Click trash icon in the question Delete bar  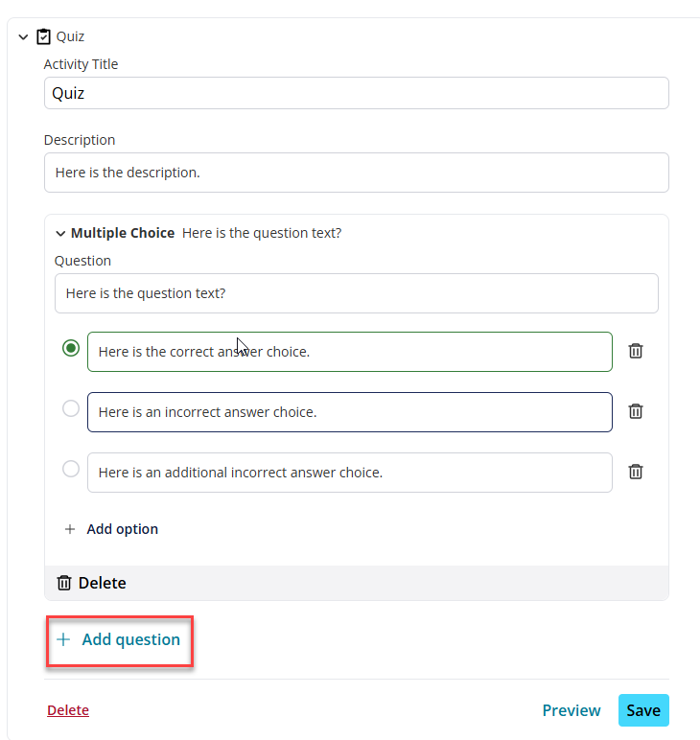[64, 583]
